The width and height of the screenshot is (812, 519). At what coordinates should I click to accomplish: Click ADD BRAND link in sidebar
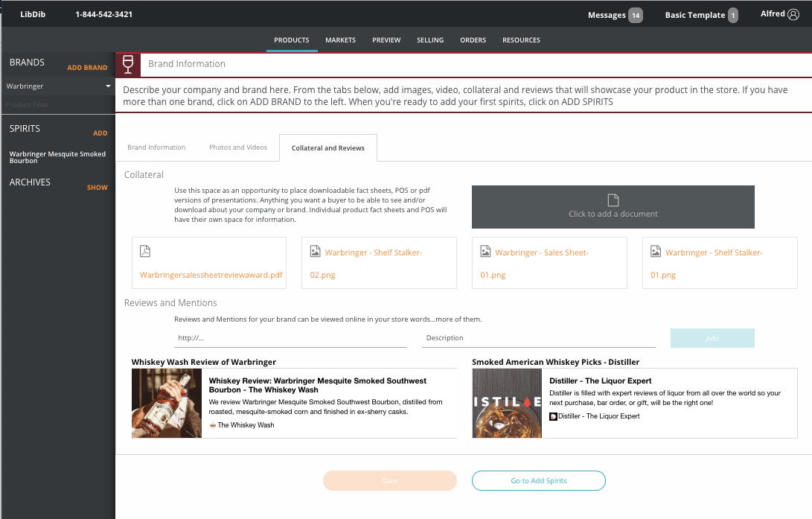click(88, 67)
